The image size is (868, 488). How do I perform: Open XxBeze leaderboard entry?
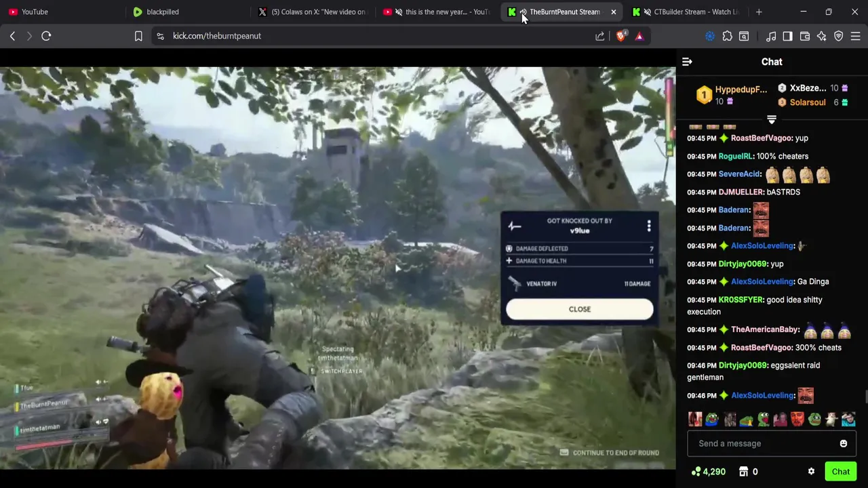pyautogui.click(x=813, y=88)
